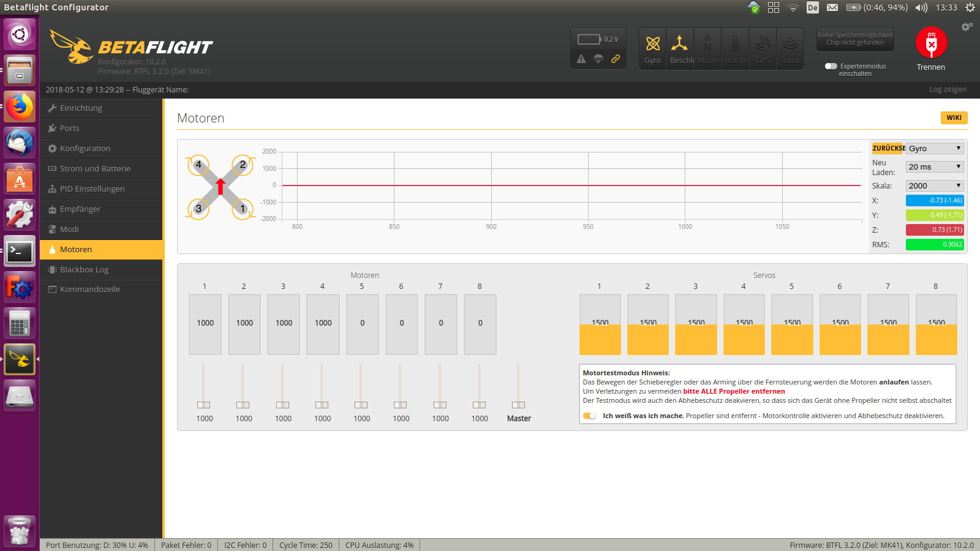Click the servo 8 output bar
Screen dimensions: 980x551
pos(937,324)
